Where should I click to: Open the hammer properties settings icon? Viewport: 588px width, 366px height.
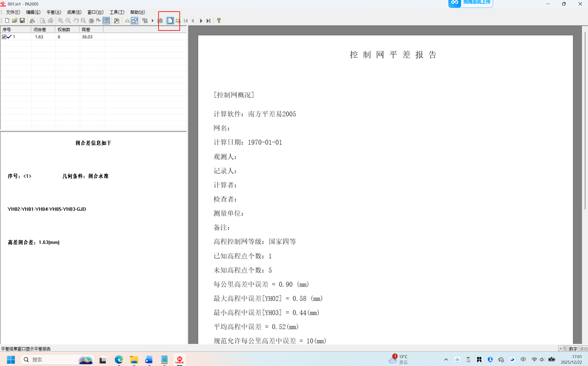(116, 20)
